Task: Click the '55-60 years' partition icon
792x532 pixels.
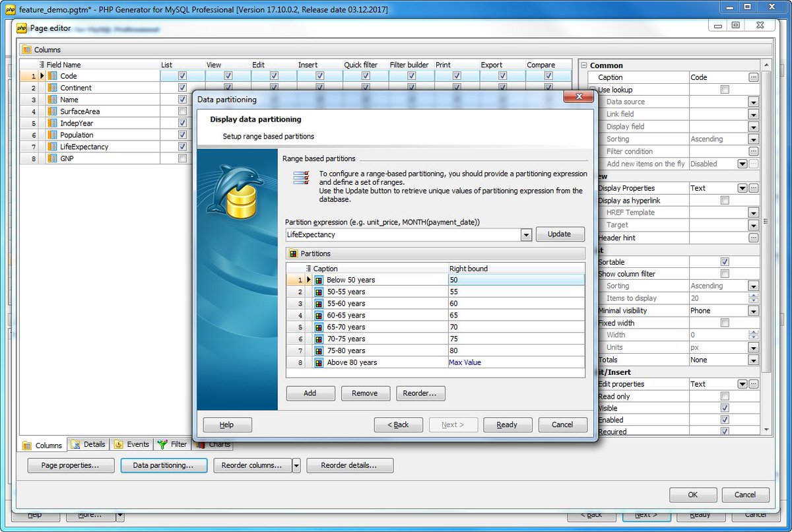Action: (319, 304)
